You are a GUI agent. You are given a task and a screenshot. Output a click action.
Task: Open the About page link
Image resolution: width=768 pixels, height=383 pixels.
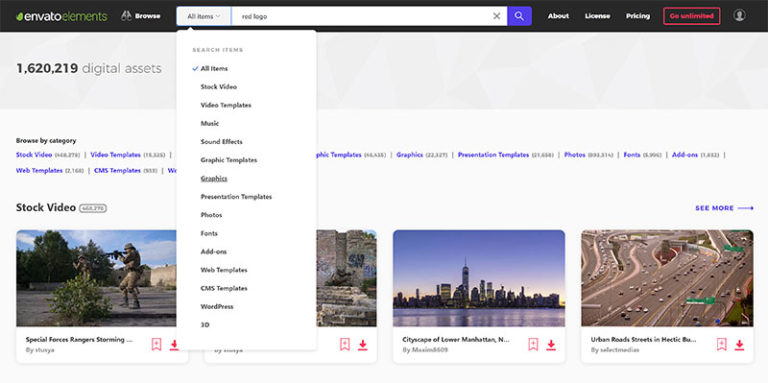[558, 16]
